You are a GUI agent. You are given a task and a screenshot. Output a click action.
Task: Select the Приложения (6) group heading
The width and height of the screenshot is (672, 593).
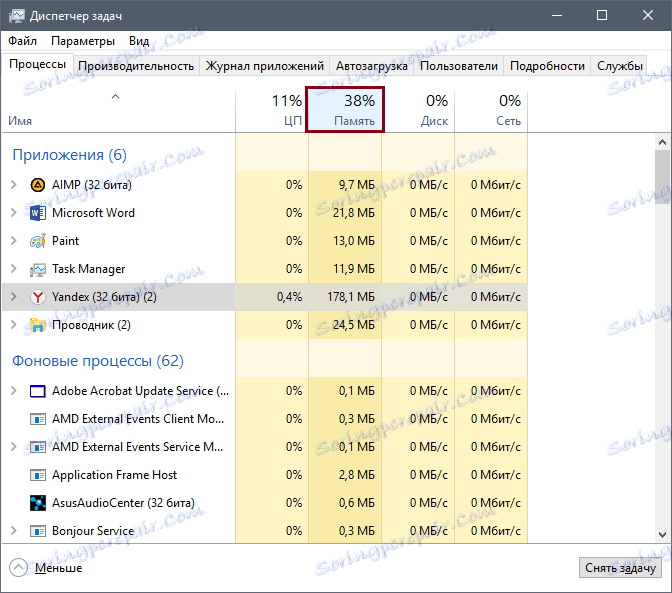click(x=69, y=155)
